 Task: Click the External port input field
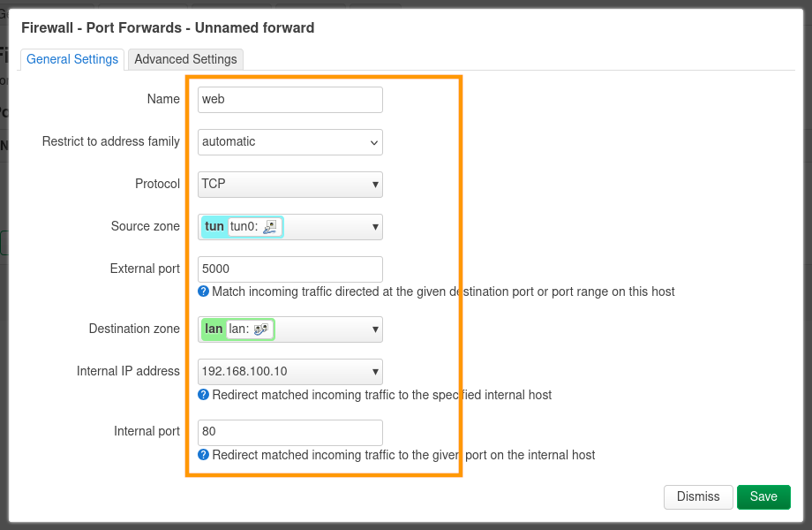(x=289, y=269)
